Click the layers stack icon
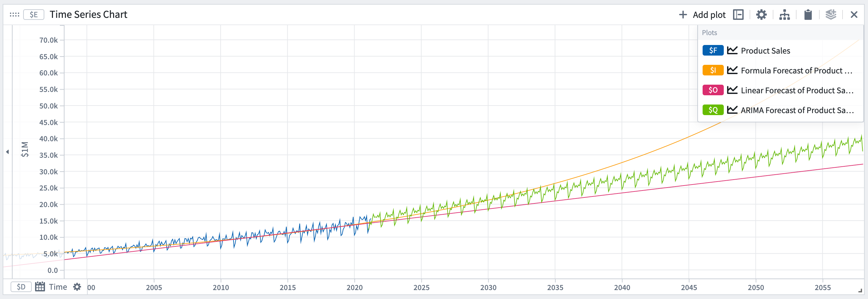 pyautogui.click(x=831, y=15)
